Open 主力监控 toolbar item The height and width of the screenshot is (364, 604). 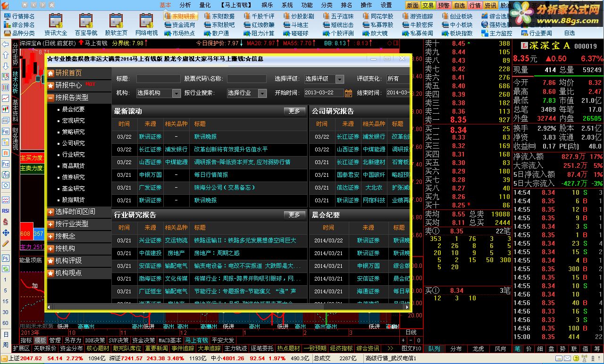tap(497, 33)
